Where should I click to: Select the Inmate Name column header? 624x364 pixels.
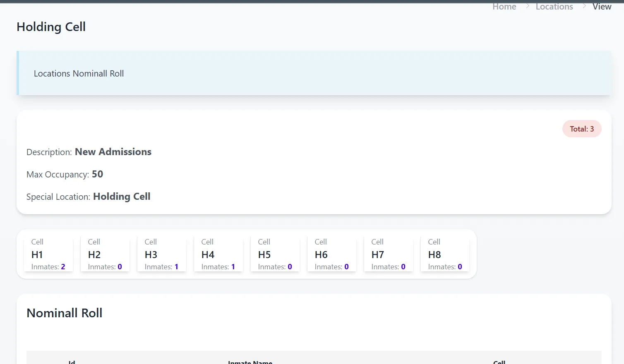250,362
